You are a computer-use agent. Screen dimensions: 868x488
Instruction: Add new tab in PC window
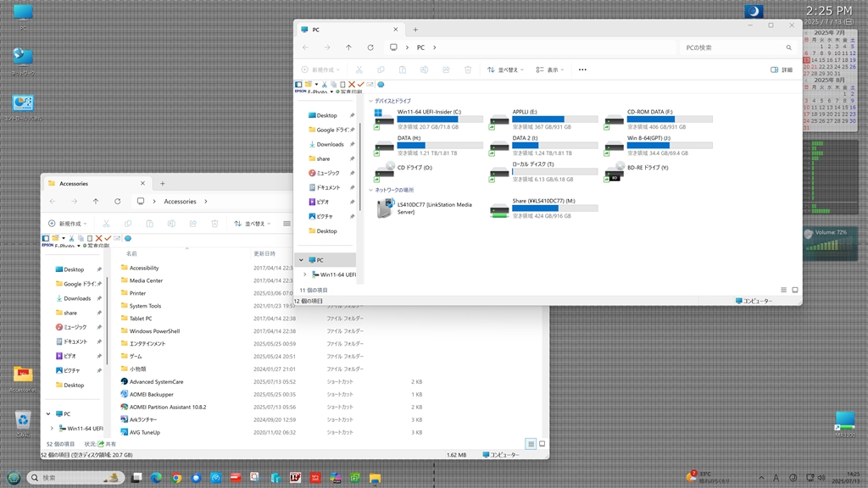[x=415, y=30]
